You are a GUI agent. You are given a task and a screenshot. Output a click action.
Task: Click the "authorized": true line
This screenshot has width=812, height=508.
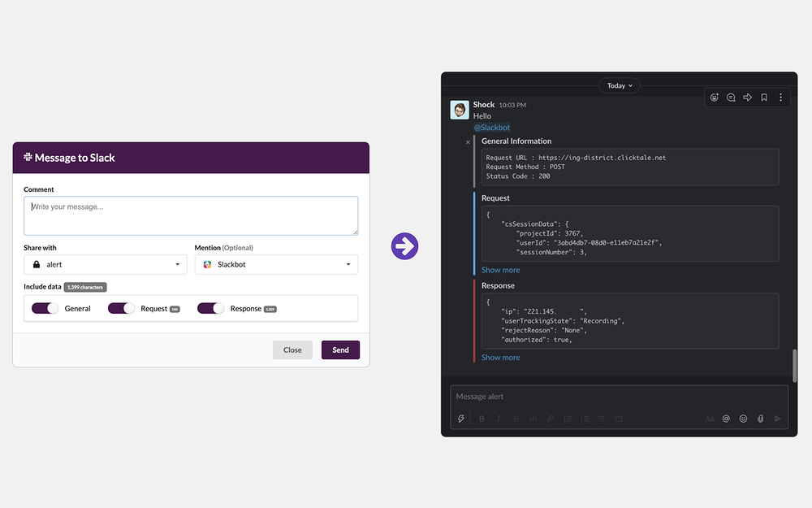[x=536, y=340]
